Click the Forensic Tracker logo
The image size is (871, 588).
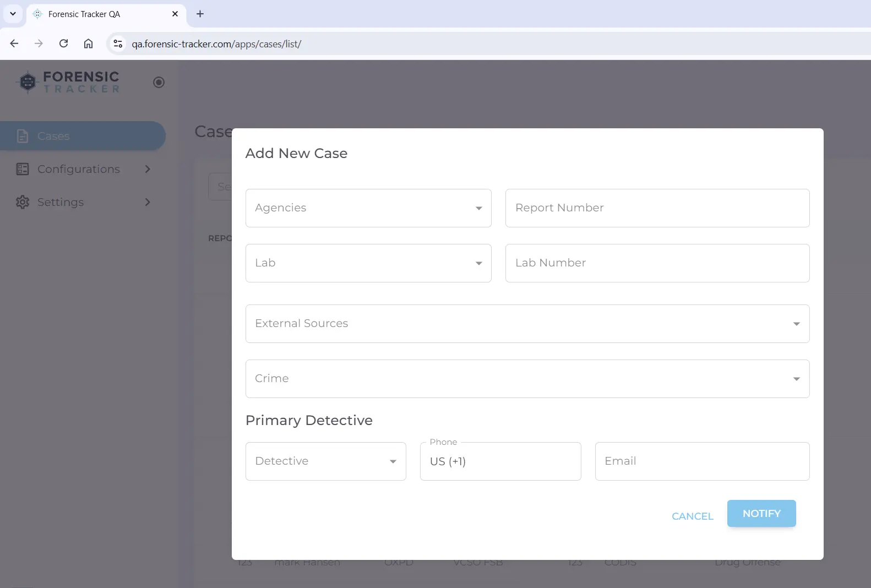(68, 82)
